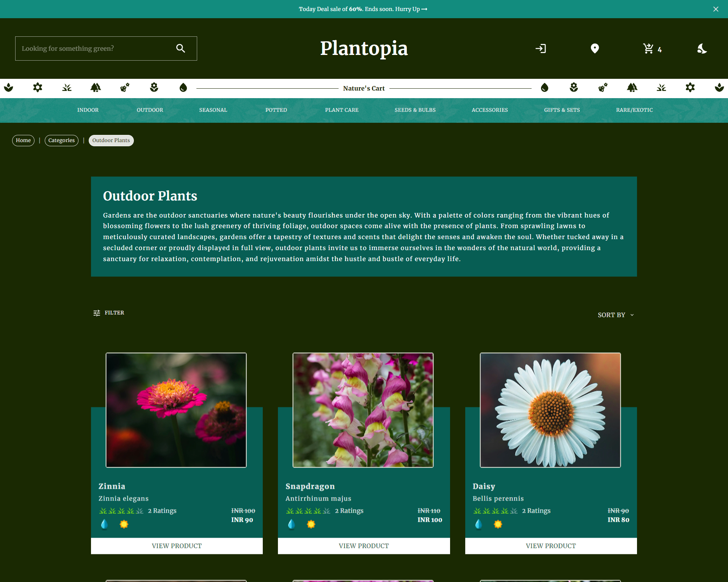Select the Potted menu item

tap(276, 110)
